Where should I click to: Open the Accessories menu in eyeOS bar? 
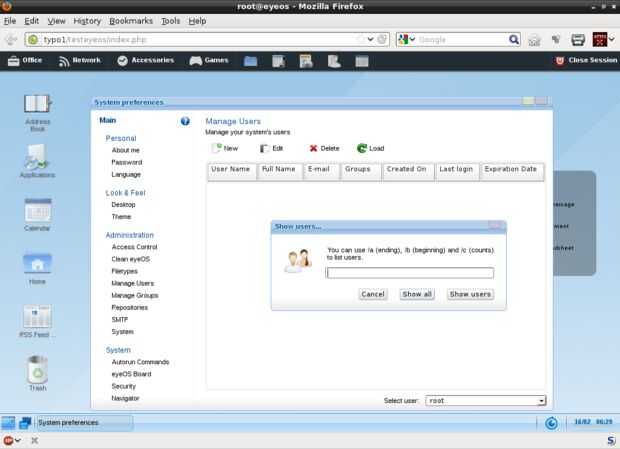click(146, 60)
